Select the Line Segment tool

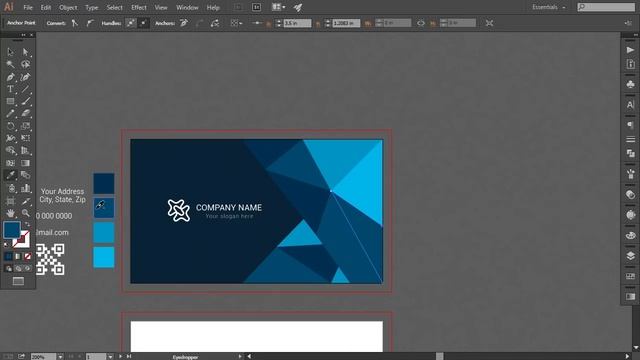(25, 89)
